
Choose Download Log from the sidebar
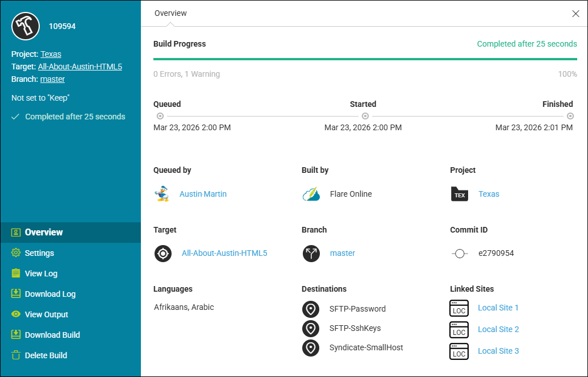click(x=50, y=294)
